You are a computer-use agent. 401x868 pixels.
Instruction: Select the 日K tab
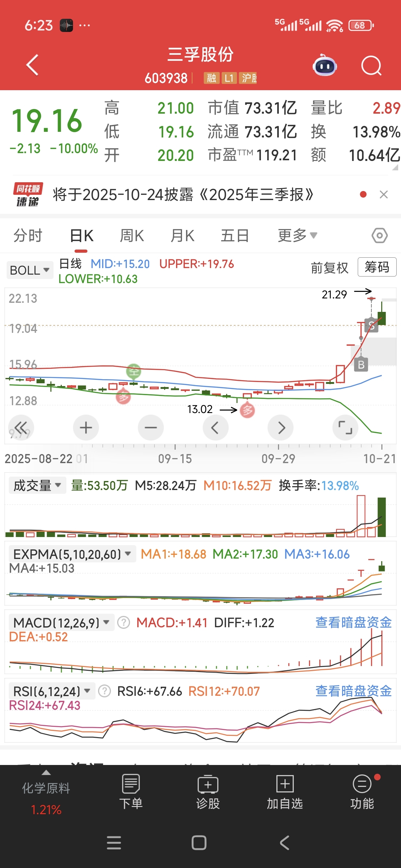[81, 235]
